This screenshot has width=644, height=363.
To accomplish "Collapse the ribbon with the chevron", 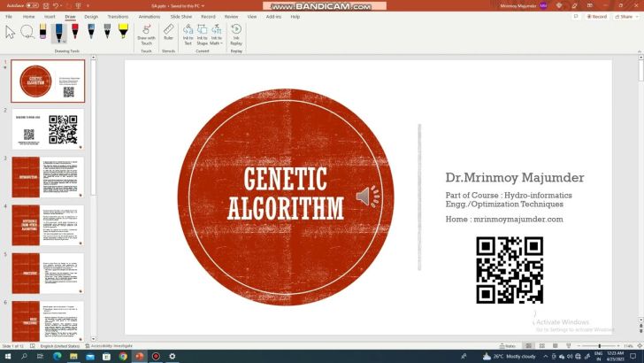I will tap(640, 51).
